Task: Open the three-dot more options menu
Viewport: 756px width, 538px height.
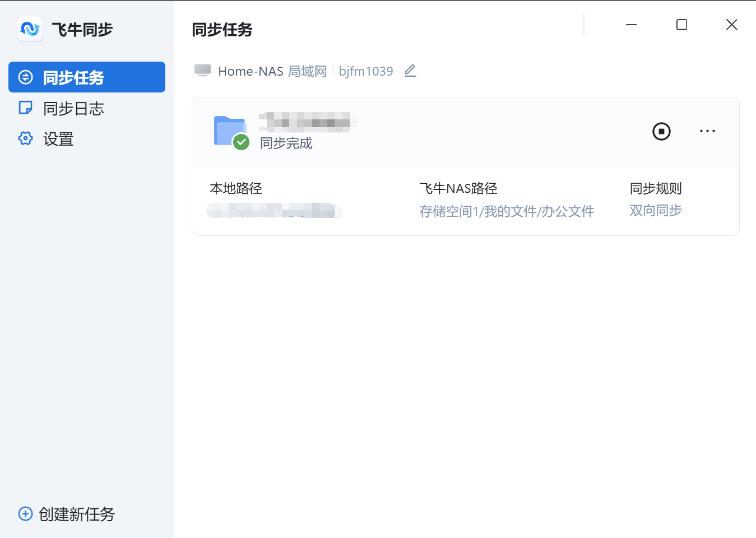Action: click(707, 131)
